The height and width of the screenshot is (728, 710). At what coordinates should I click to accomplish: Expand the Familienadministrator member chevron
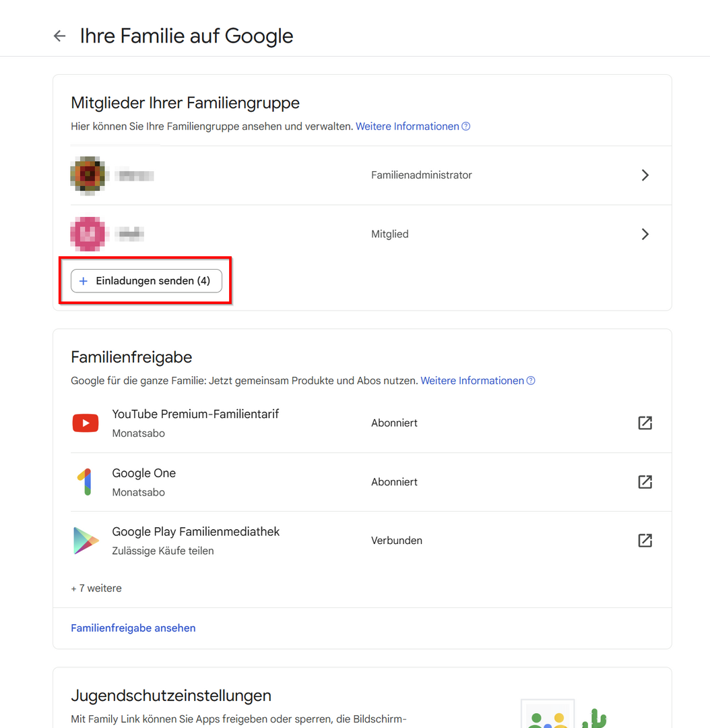point(645,175)
